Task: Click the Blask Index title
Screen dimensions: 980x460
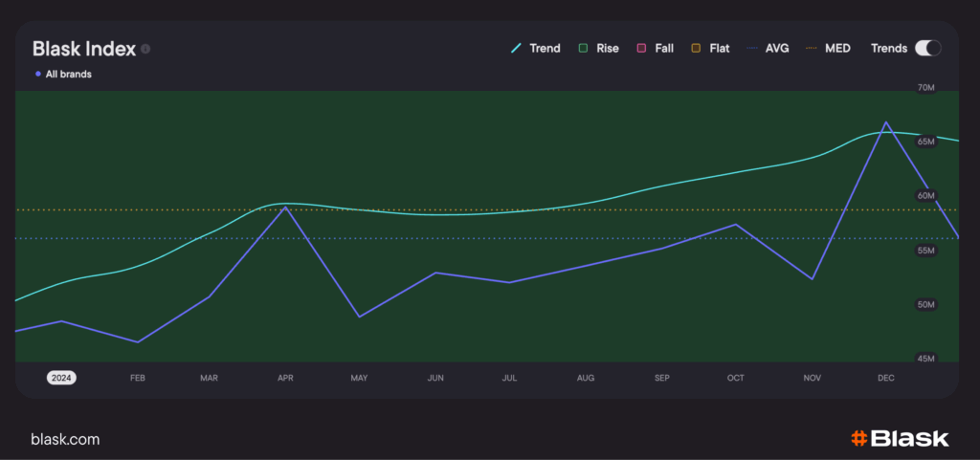Action: (83, 49)
